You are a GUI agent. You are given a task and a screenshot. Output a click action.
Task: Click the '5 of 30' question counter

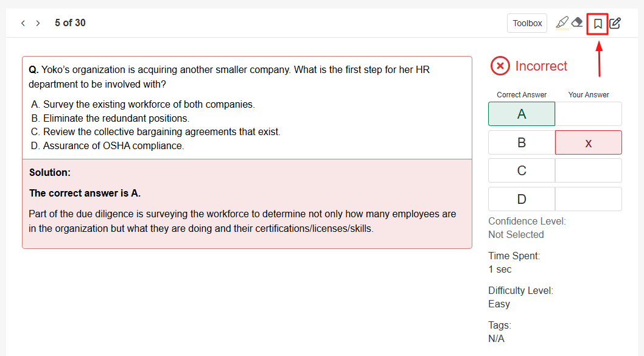(70, 23)
